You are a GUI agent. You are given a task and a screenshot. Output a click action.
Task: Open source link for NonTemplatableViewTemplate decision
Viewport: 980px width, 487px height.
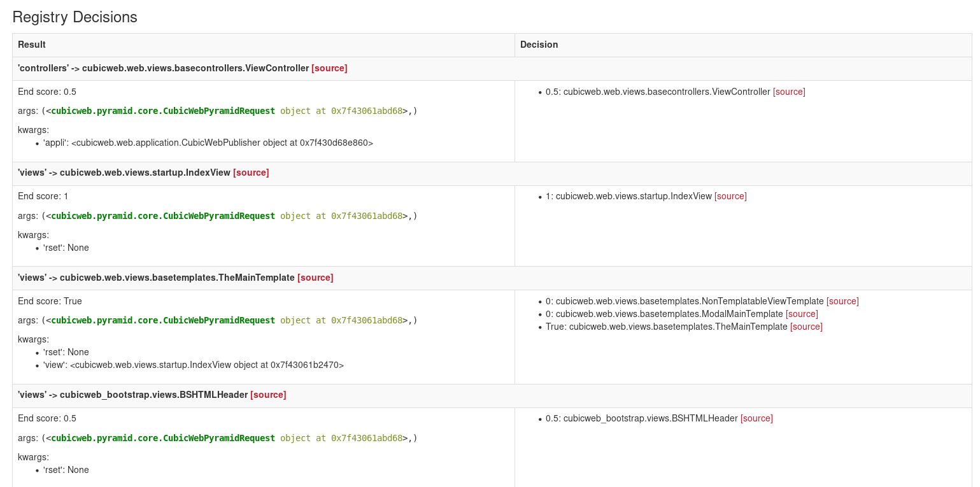842,301
